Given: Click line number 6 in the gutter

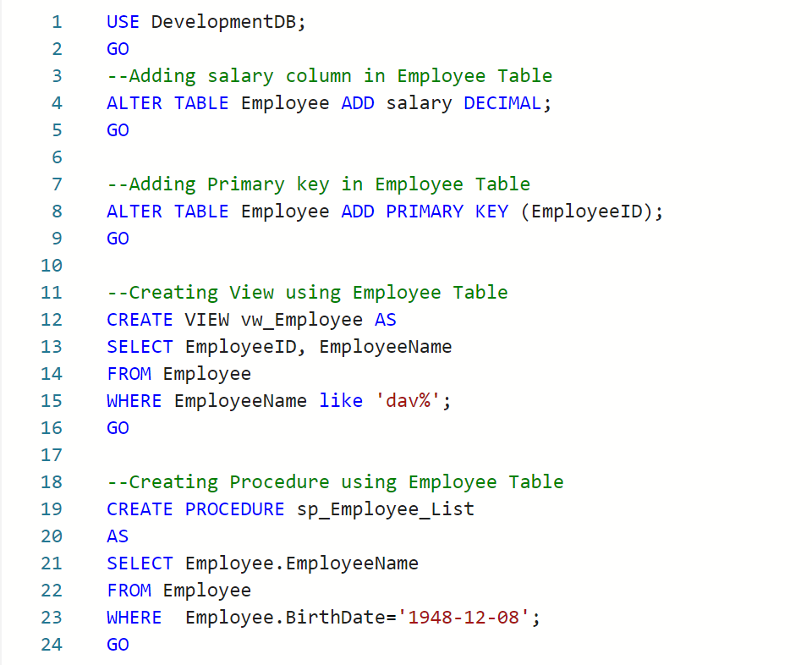Looking at the screenshot, I should point(57,157).
